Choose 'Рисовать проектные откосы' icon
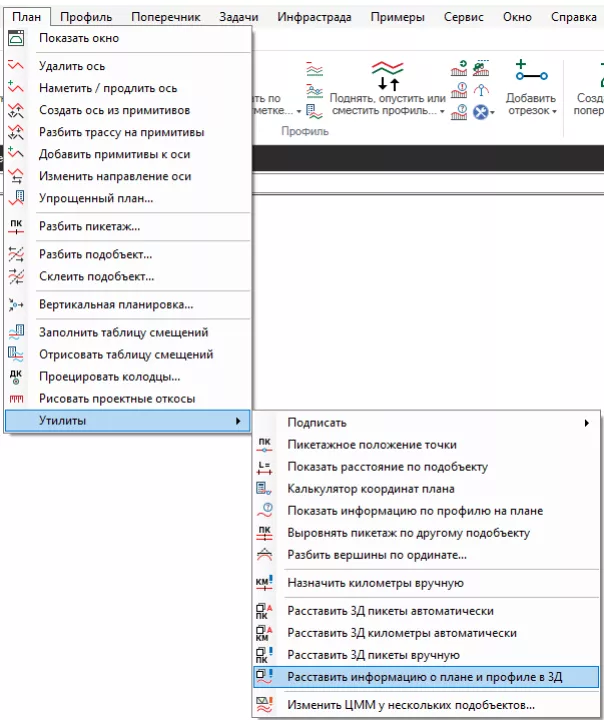 coord(15,398)
